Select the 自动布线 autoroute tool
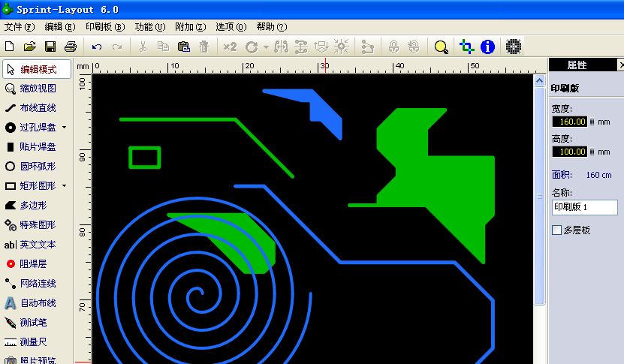This screenshot has width=624, height=364. [x=36, y=303]
